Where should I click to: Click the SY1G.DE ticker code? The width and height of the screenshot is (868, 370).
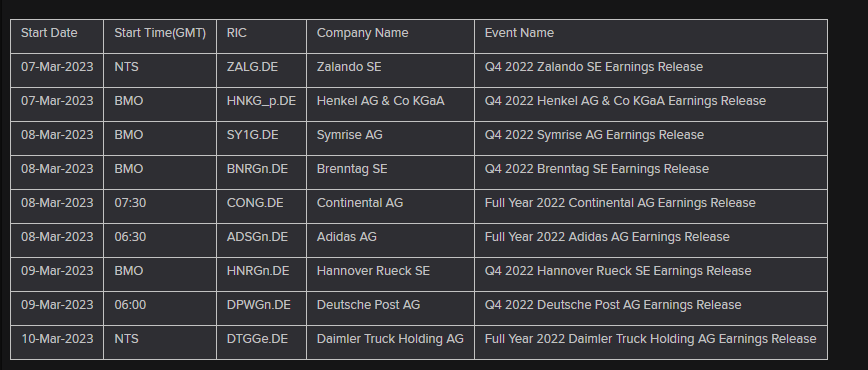click(252, 135)
